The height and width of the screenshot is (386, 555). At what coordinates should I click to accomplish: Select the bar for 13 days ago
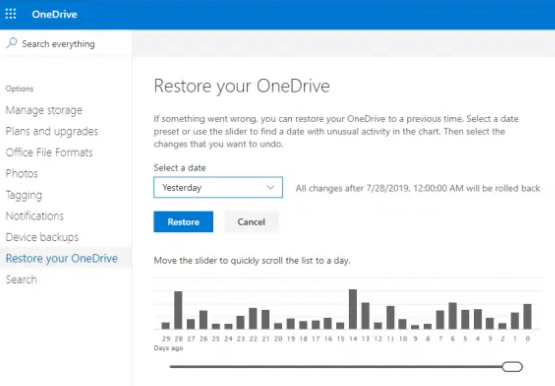(366, 316)
